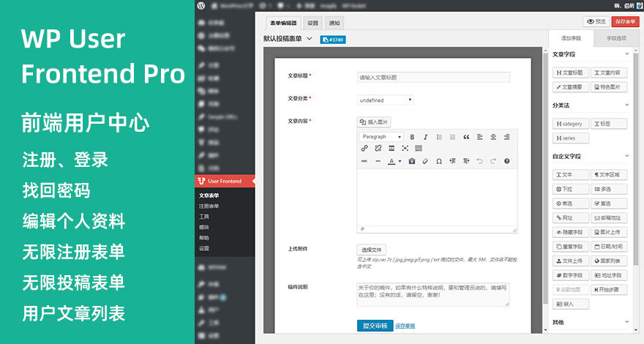644x344 pixels.
Task: Copy the #3749 shortcode badge
Action: [333, 40]
